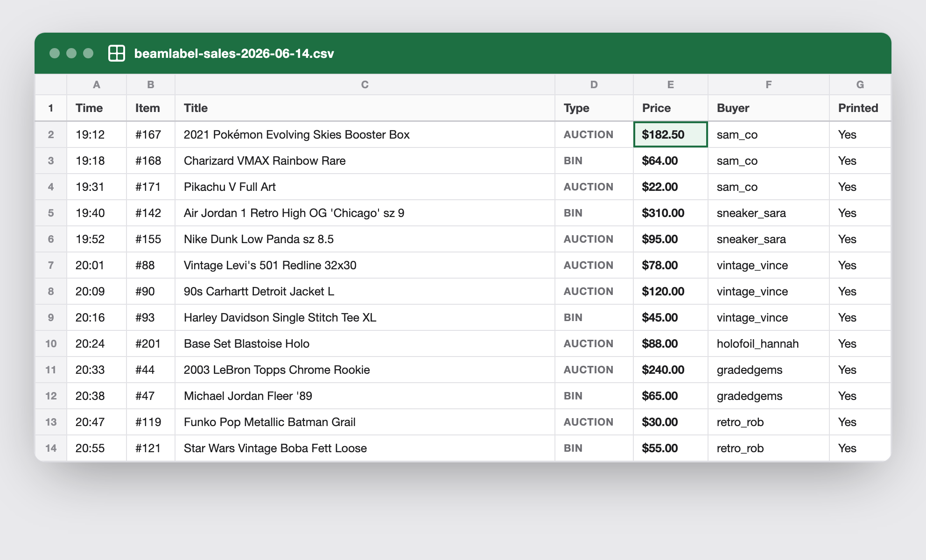This screenshot has width=926, height=560.
Task: Click the $240.00 price cell
Action: point(671,370)
